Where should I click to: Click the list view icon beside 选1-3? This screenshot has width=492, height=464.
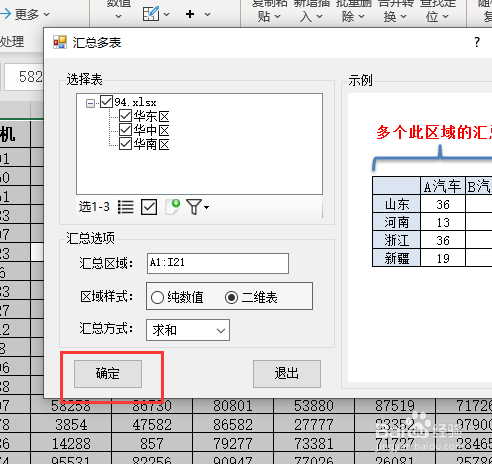[126, 207]
